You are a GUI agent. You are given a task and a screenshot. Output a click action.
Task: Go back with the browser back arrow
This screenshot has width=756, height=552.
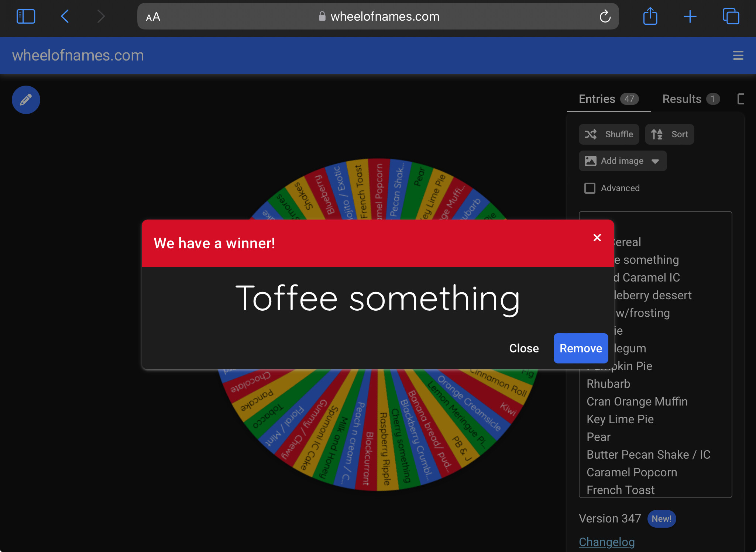click(x=65, y=16)
